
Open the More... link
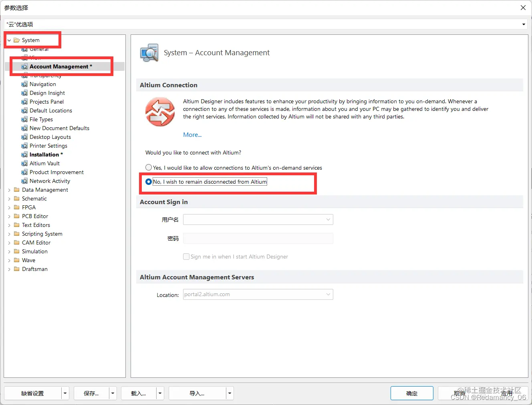point(192,135)
